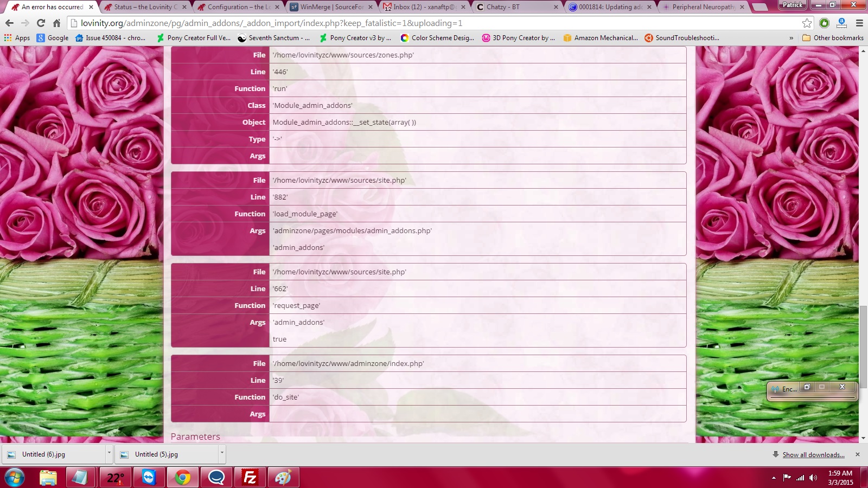
Task: Click the browser Back arrow
Action: (x=9, y=23)
